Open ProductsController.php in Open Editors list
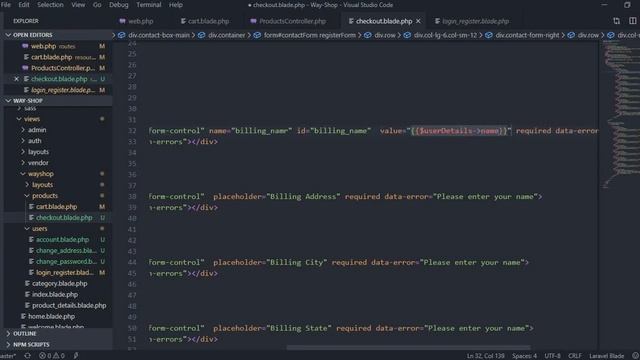The height and width of the screenshot is (360, 640). (57, 68)
